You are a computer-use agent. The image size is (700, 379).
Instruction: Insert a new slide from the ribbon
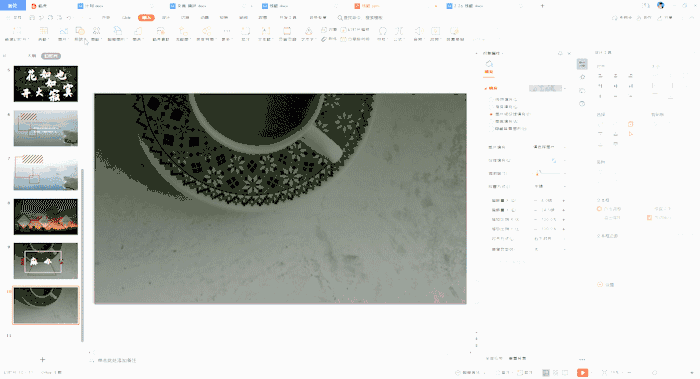[17, 34]
